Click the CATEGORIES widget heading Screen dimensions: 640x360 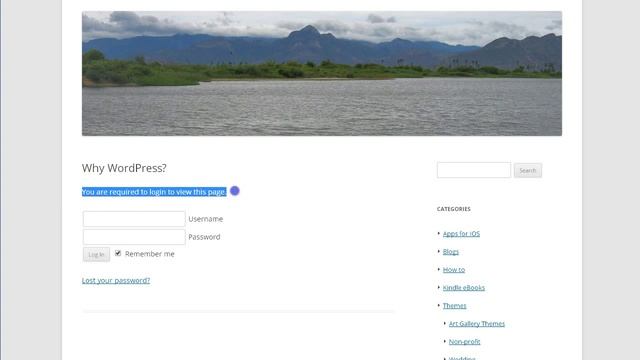(x=453, y=209)
